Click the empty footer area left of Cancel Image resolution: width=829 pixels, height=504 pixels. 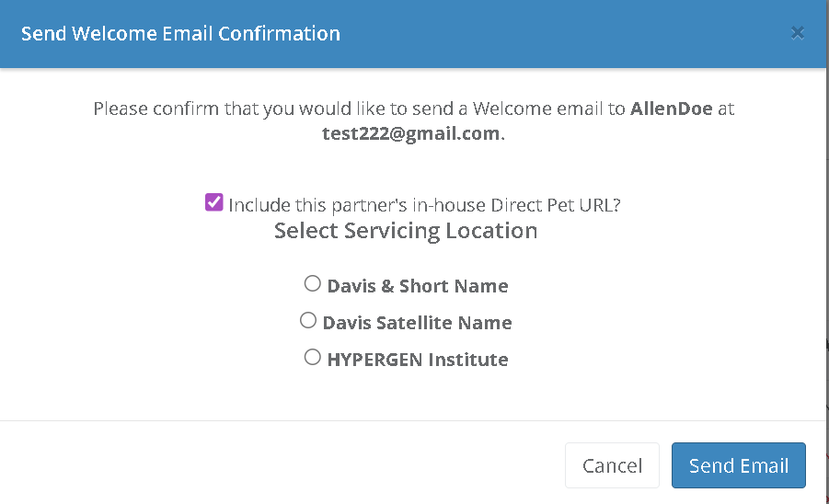tap(276, 465)
